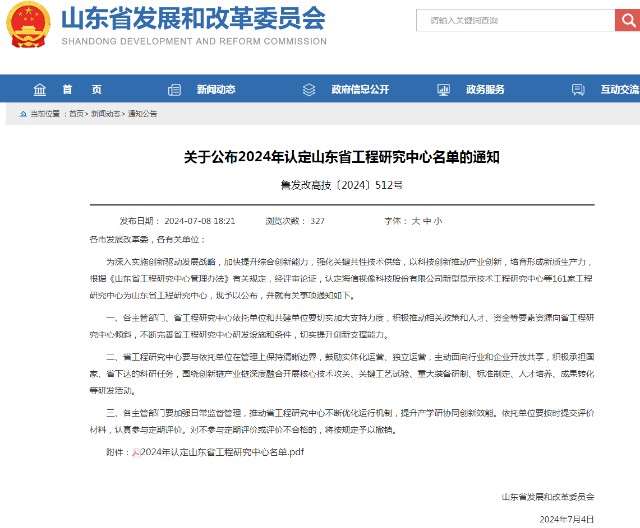Click document number 鲁发改高技〔2024〕512号
The image size is (640, 528).
(342, 185)
